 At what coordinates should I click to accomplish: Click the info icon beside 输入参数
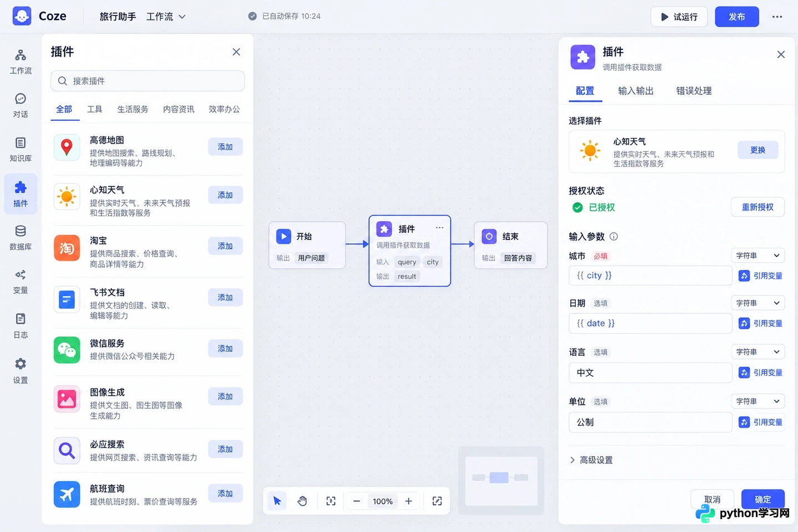(613, 236)
